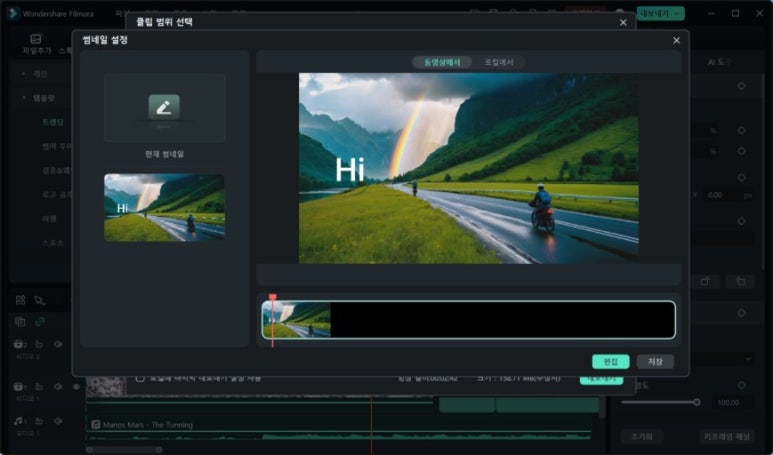773x455 pixels.
Task: Click the Wondershare Filmora logo icon
Action: 12,13
